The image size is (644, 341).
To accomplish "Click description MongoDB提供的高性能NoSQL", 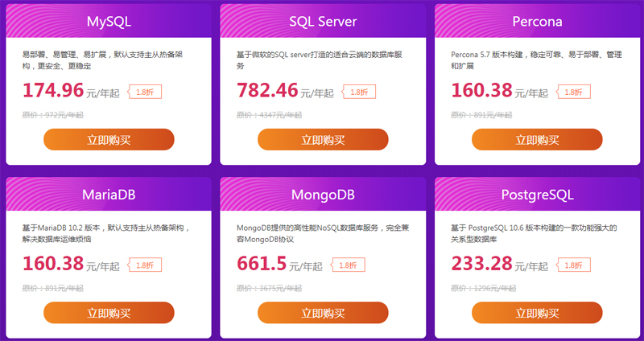I will 323,233.
